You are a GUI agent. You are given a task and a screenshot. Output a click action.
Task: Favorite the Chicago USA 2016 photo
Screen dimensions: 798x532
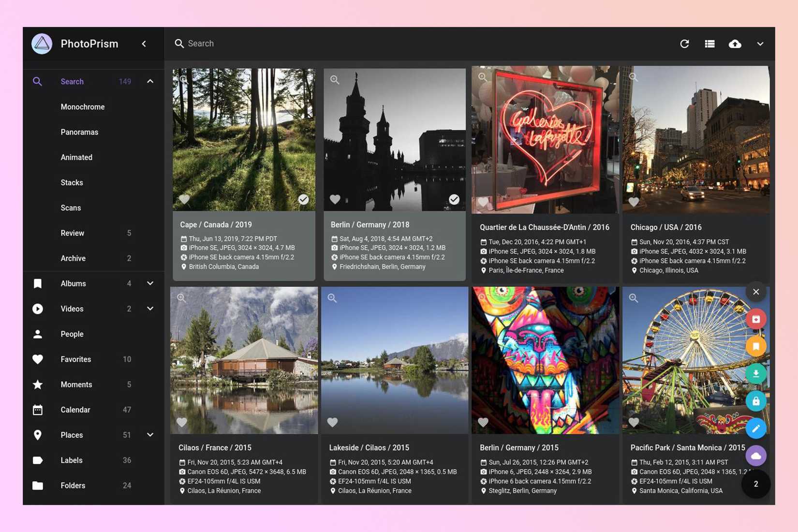pos(634,202)
